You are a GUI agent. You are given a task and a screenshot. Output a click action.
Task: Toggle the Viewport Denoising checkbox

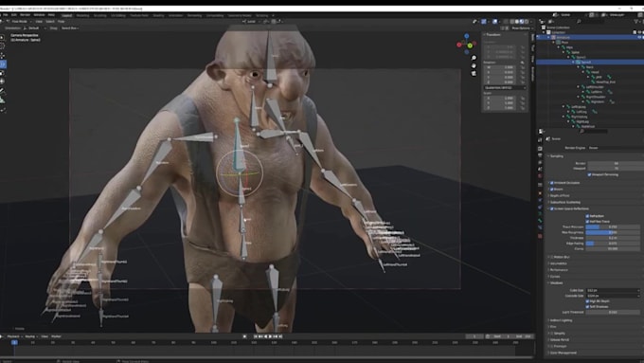pyautogui.click(x=589, y=174)
